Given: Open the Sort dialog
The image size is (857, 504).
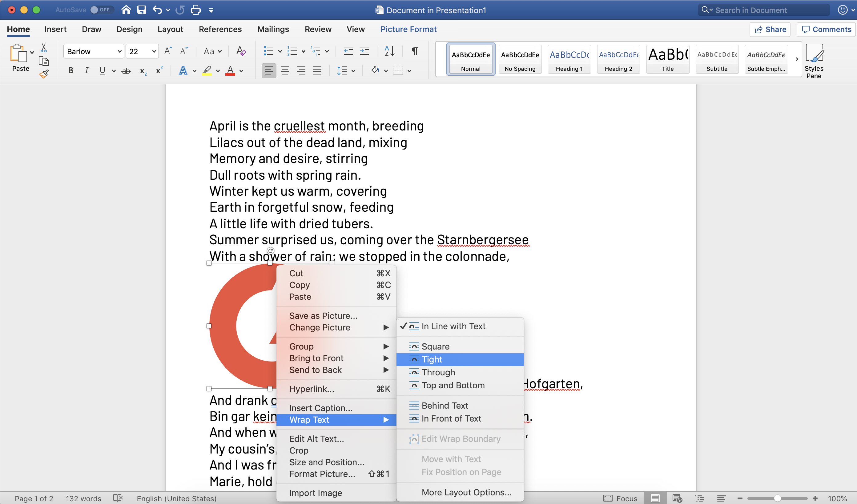Looking at the screenshot, I should tap(389, 51).
